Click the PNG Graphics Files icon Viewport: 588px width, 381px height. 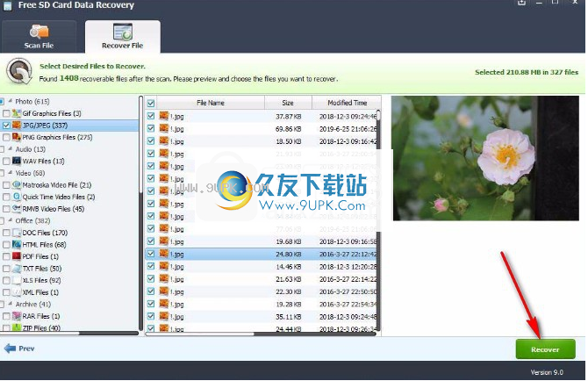click(17, 137)
